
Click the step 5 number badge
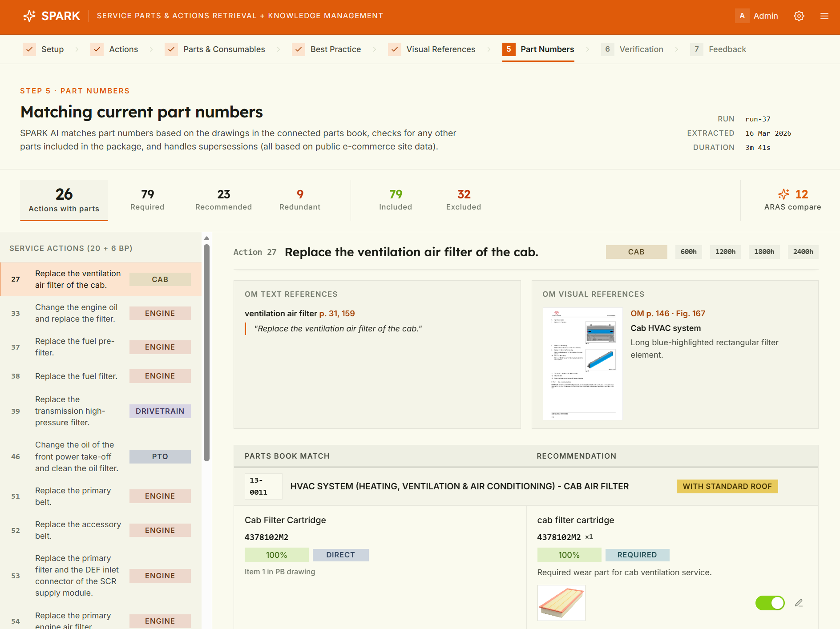[509, 49]
